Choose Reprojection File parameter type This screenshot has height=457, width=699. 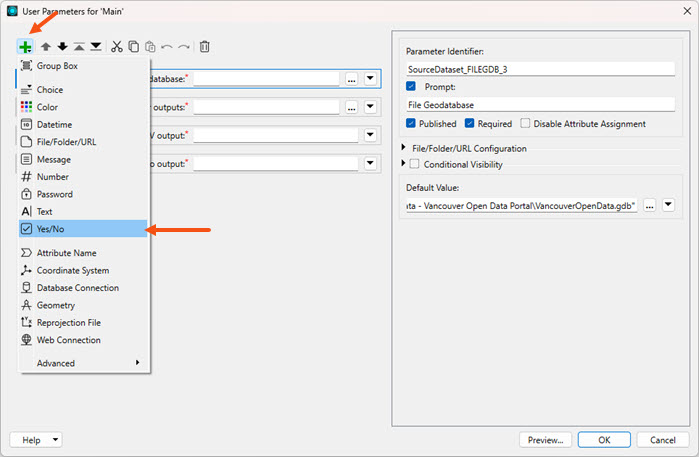pos(82,322)
